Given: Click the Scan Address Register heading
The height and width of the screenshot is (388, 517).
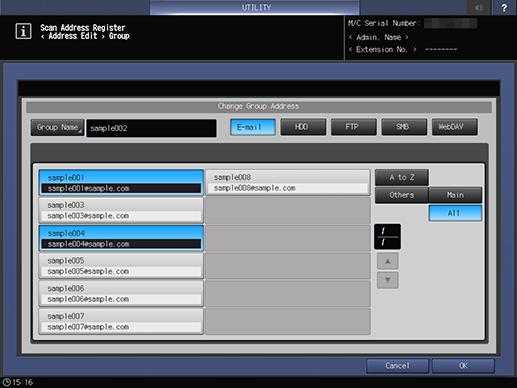Looking at the screenshot, I should click(x=83, y=27).
